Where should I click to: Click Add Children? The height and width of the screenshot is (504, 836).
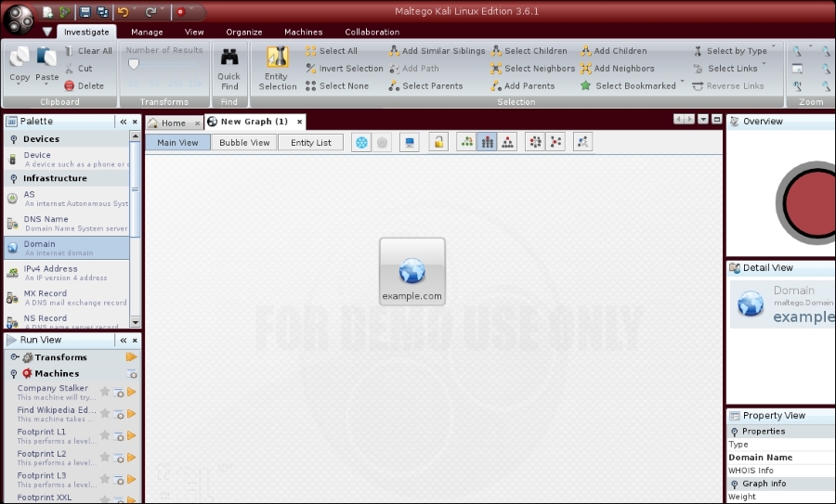tap(614, 51)
